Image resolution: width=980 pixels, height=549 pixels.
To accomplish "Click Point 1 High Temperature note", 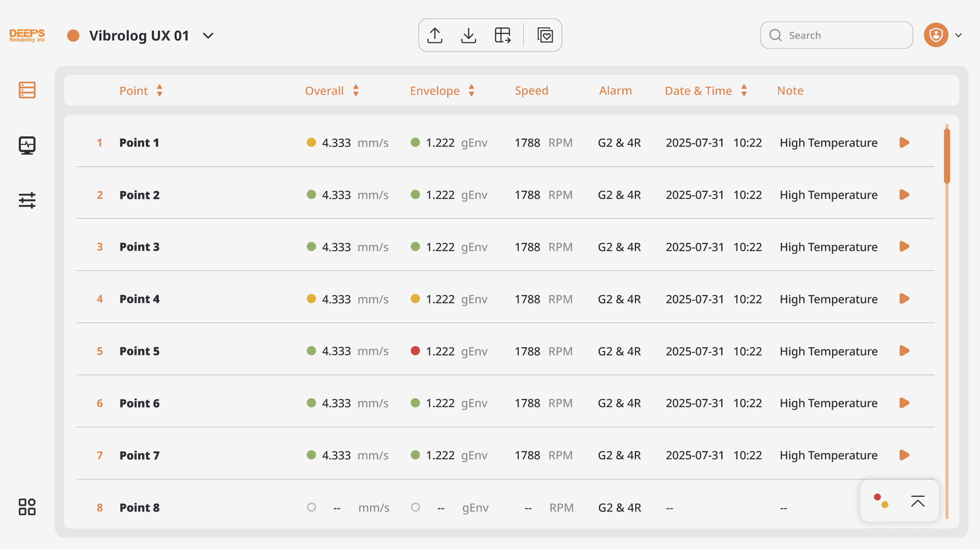I will tap(829, 143).
